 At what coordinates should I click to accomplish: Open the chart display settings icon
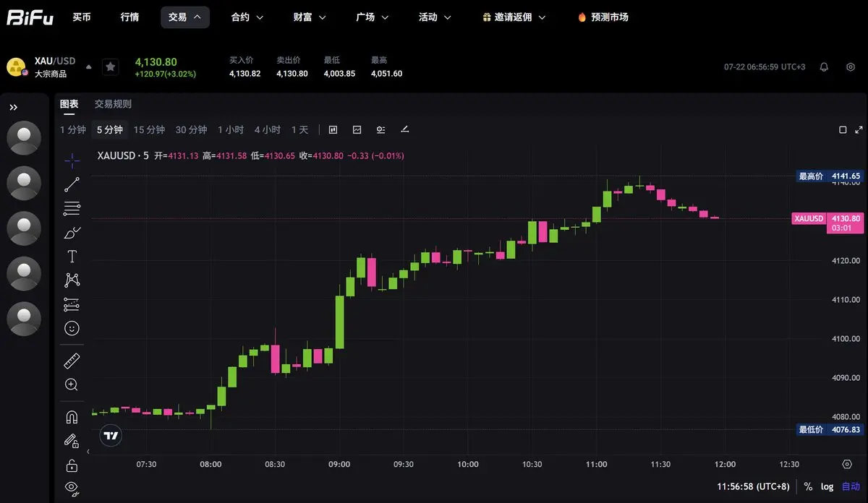(x=380, y=130)
